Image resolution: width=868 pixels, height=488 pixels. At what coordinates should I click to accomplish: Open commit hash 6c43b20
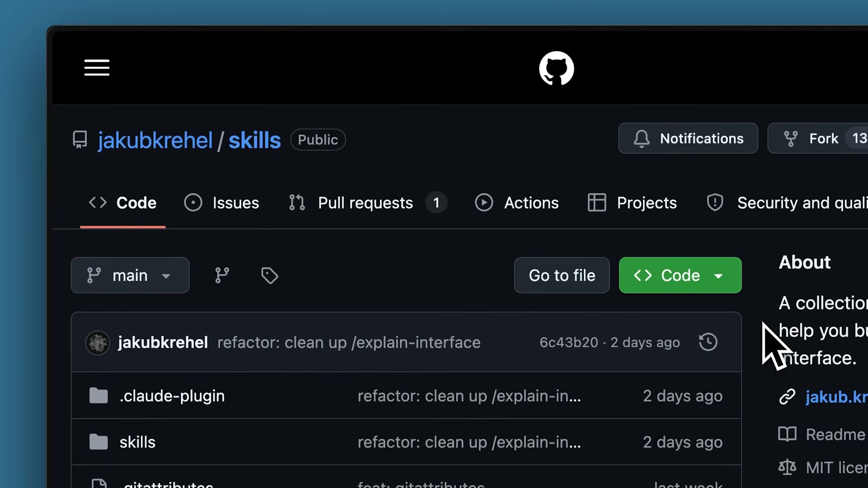pyautogui.click(x=569, y=343)
